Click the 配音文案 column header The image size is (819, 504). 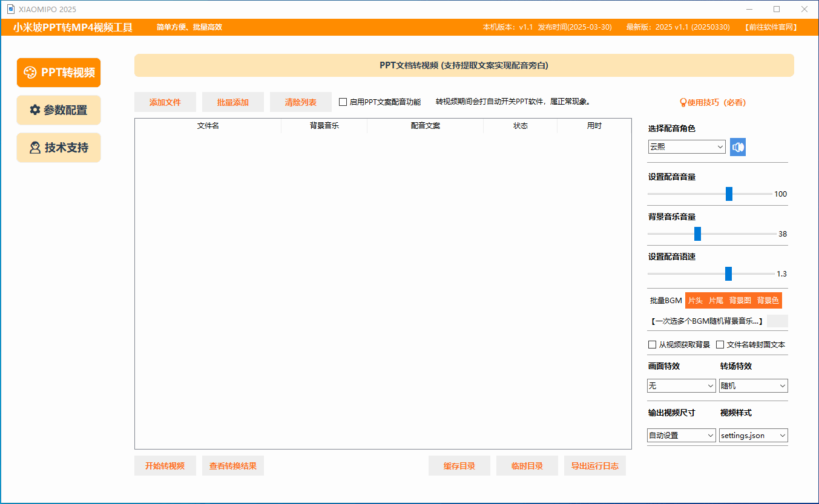426,126
